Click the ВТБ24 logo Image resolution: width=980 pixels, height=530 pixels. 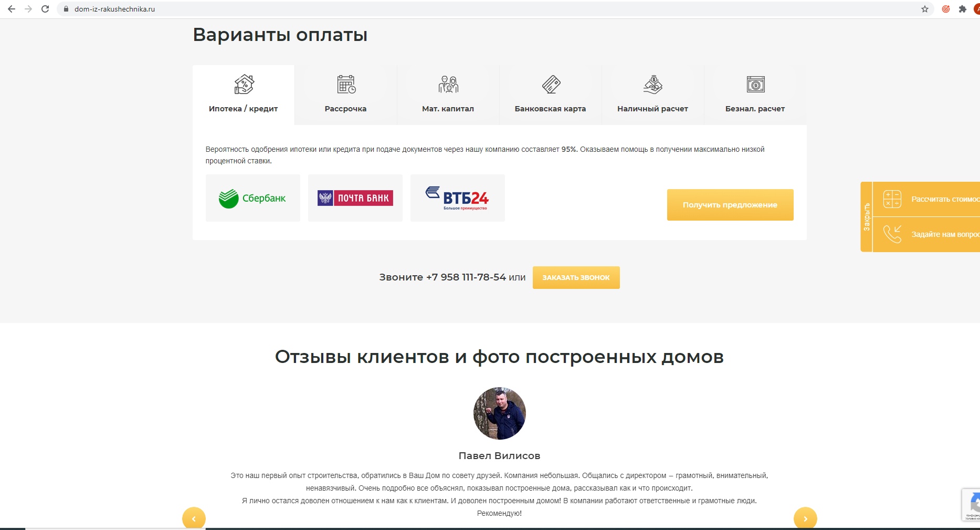457,198
